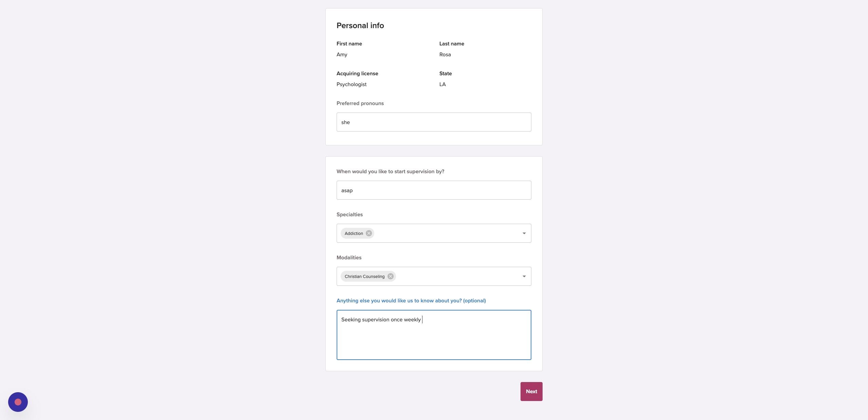Click the 'Specialties' field label

pos(350,215)
